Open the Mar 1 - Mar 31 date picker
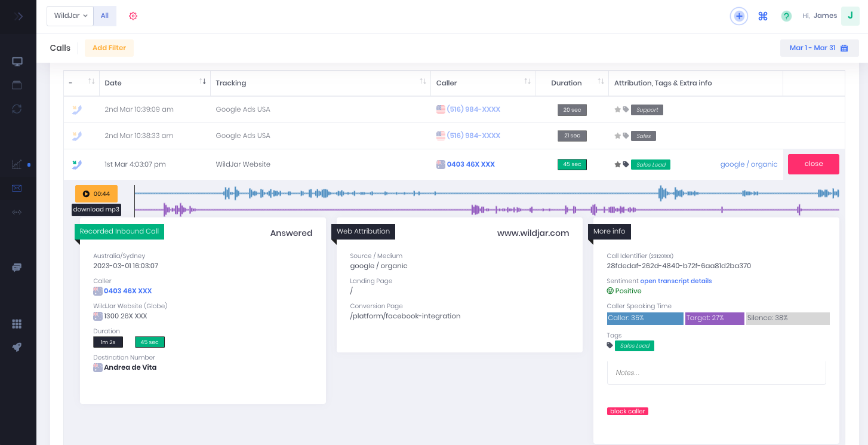This screenshot has height=445, width=868. click(x=819, y=48)
